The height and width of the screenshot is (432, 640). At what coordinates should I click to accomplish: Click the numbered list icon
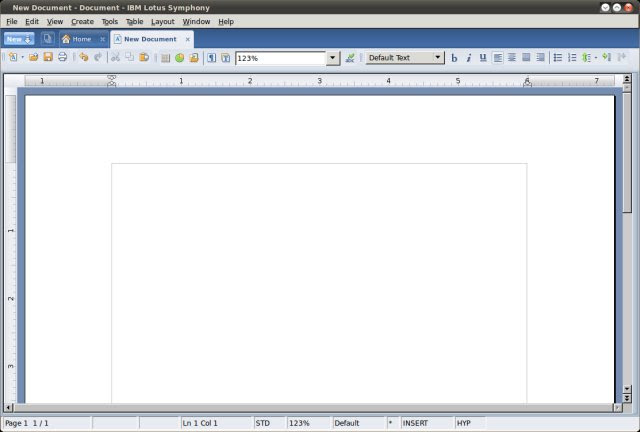pyautogui.click(x=572, y=58)
